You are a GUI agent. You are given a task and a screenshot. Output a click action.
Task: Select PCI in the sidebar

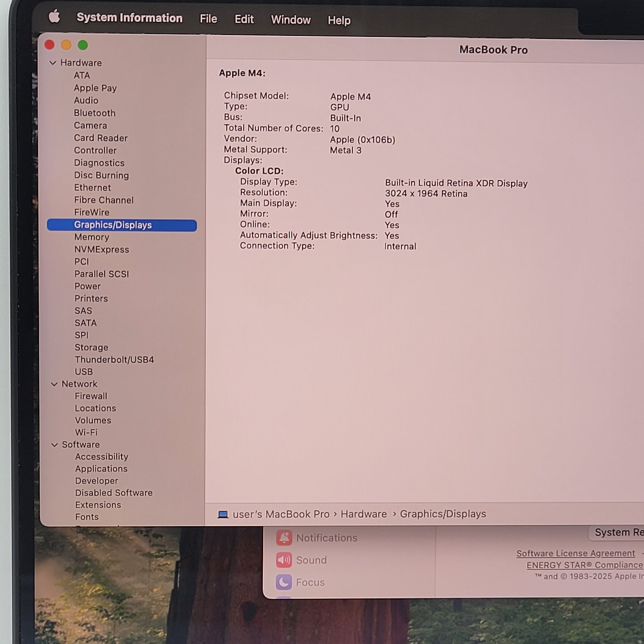pyautogui.click(x=82, y=262)
